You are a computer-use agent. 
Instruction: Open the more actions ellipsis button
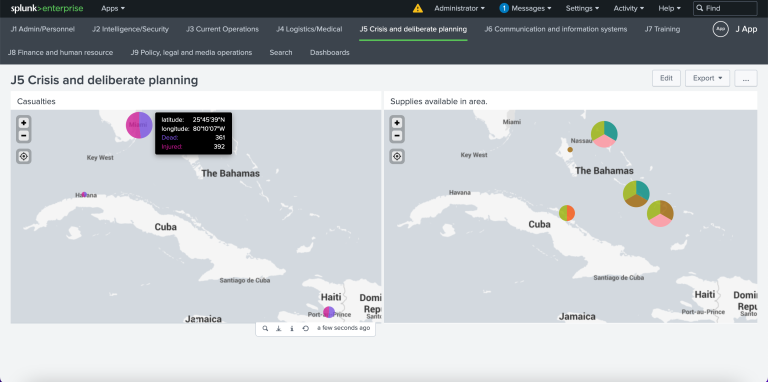point(745,78)
